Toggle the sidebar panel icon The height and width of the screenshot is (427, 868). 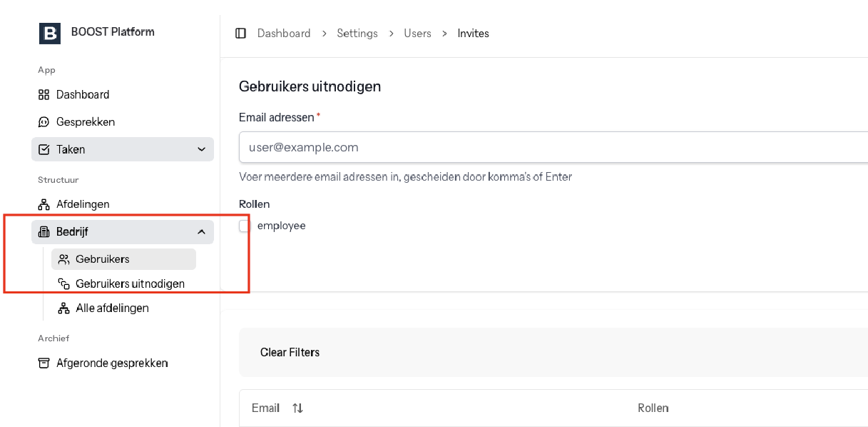tap(240, 34)
